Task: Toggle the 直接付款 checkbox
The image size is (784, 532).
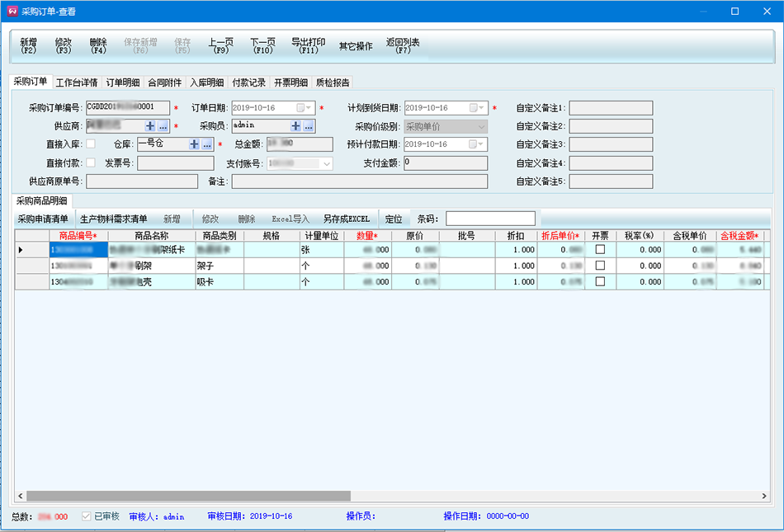Action: [91, 162]
